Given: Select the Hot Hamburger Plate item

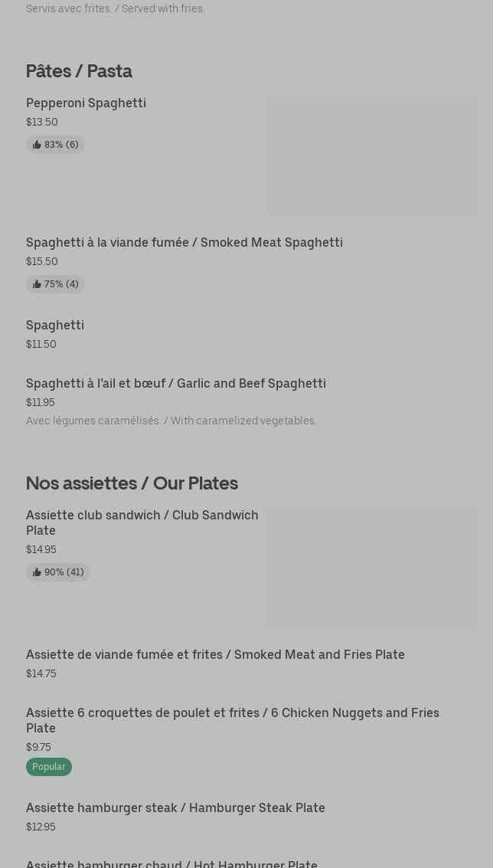Looking at the screenshot, I should (x=171, y=863).
